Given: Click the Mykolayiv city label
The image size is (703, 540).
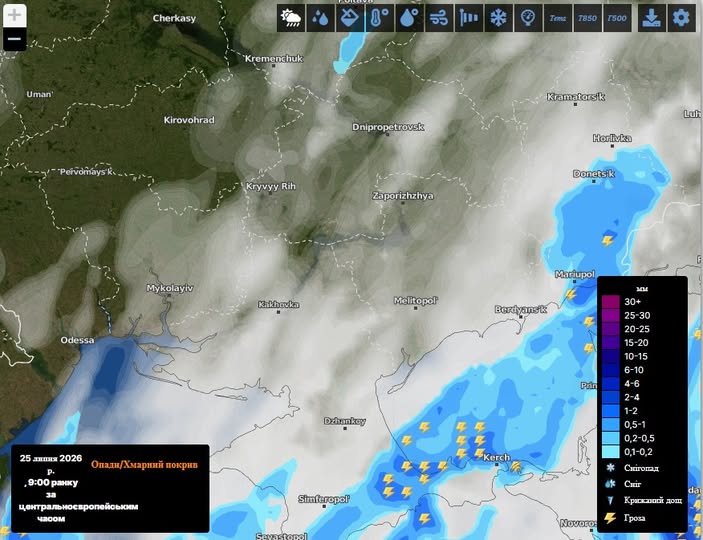Looking at the screenshot, I should [x=170, y=288].
